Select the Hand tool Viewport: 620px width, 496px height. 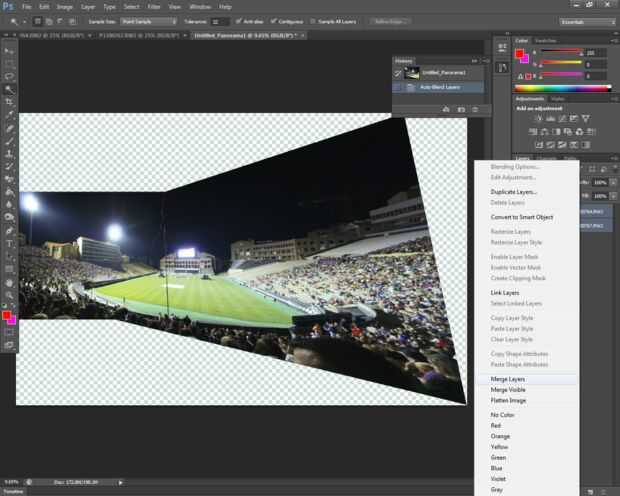(9, 282)
